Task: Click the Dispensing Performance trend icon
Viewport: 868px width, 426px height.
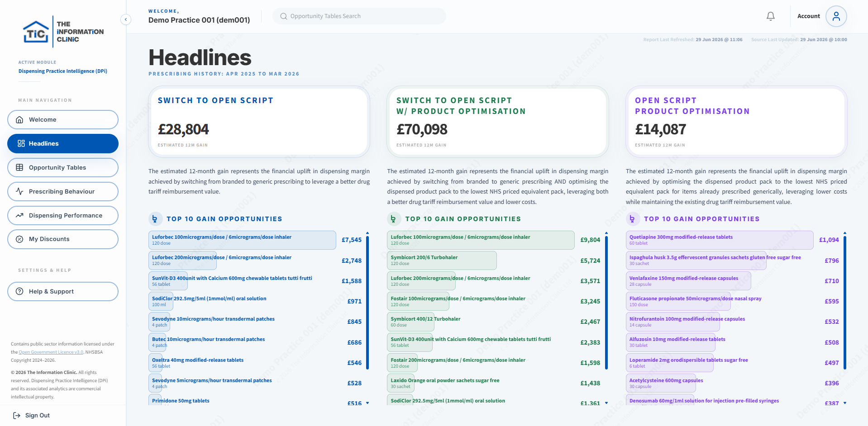Action: [19, 215]
